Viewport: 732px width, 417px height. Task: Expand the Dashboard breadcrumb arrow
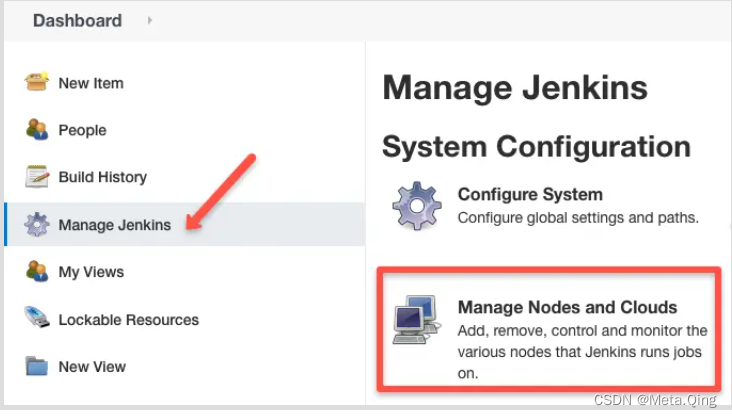pyautogui.click(x=150, y=20)
